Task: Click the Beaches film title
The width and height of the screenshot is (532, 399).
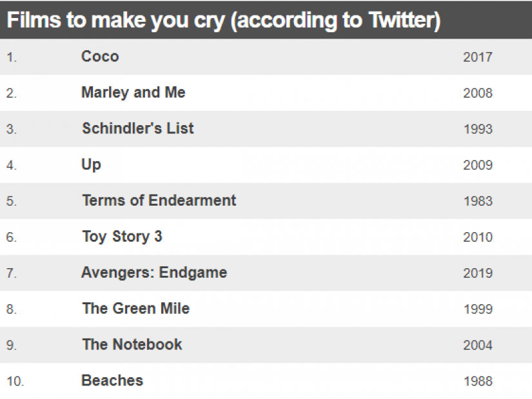Action: point(112,381)
